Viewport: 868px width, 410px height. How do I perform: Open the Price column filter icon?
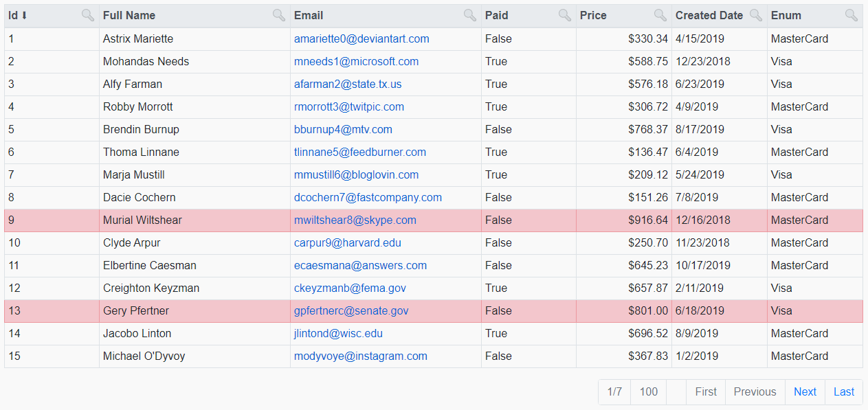click(660, 14)
